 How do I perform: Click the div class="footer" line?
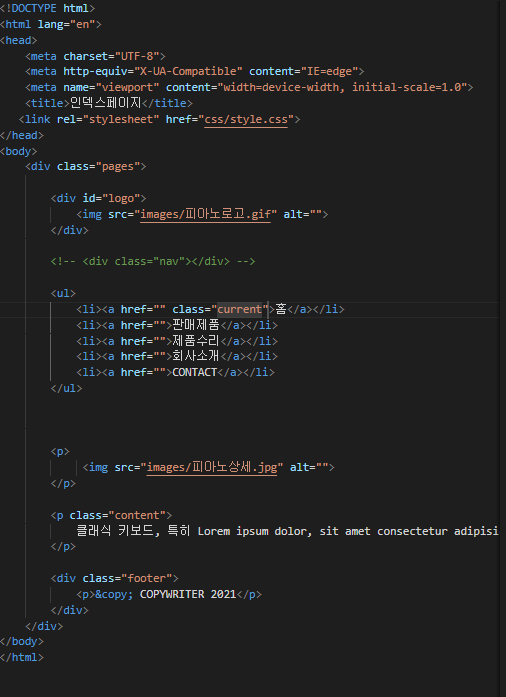pos(114,578)
